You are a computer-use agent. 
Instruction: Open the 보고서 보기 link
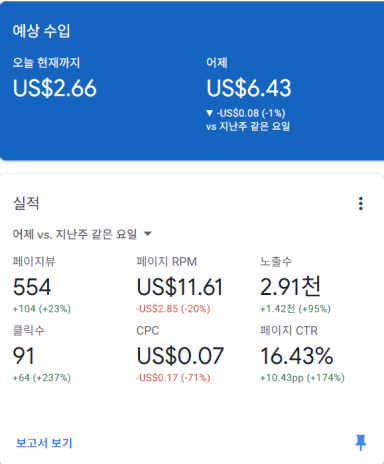point(44,443)
